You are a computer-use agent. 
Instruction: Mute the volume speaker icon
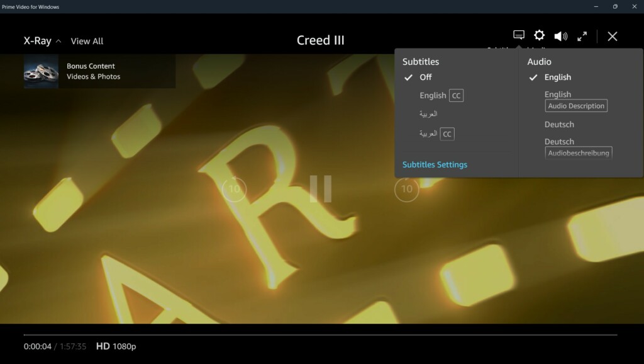coord(560,36)
